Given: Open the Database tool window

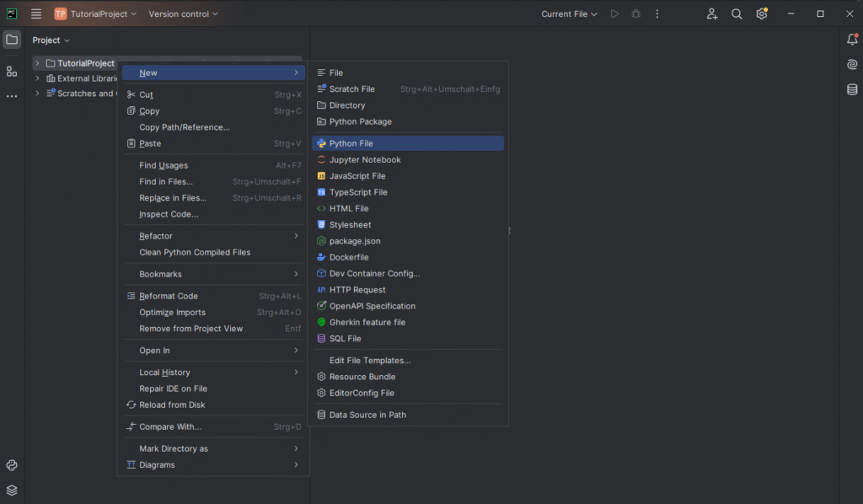Looking at the screenshot, I should [852, 89].
